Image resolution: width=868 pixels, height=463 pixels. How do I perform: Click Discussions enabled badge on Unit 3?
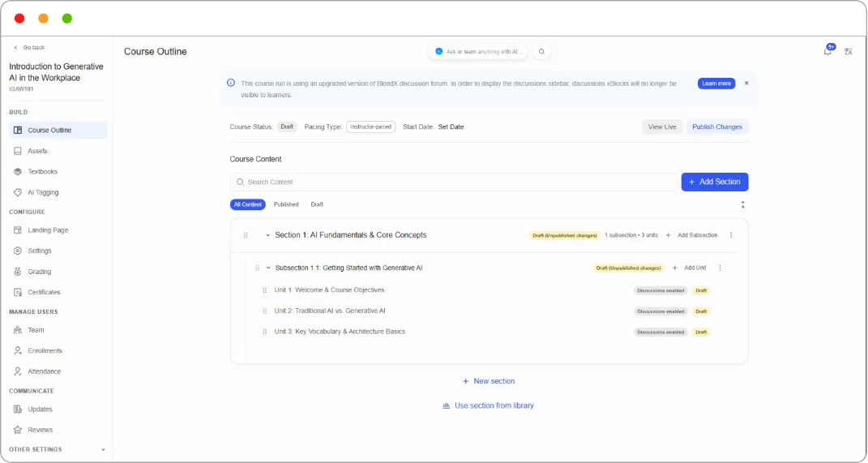tap(661, 332)
